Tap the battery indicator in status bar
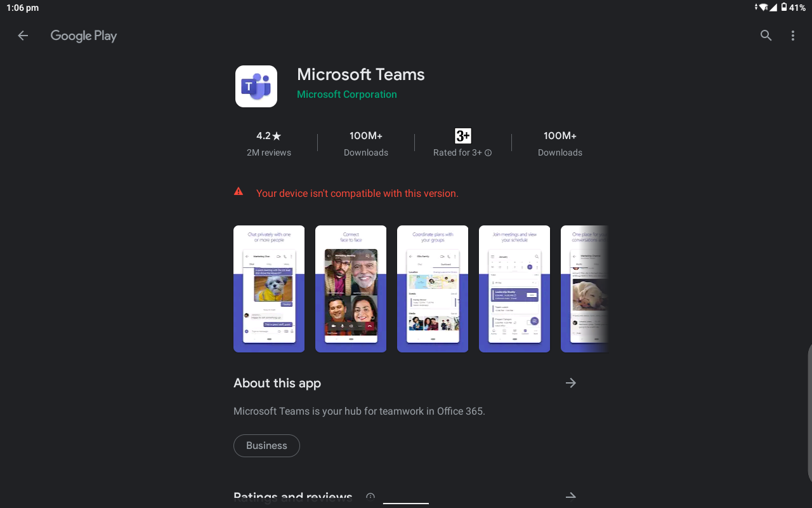 [x=784, y=8]
